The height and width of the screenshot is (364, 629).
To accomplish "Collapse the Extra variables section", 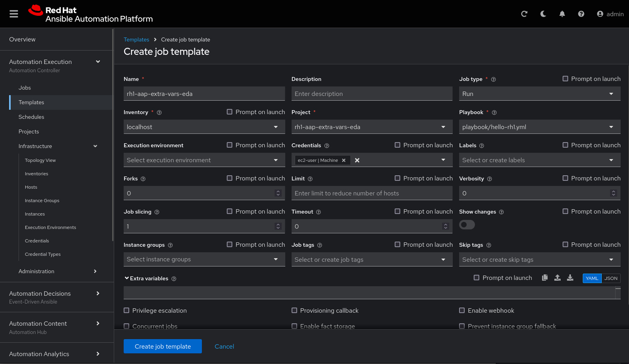I will coord(127,278).
